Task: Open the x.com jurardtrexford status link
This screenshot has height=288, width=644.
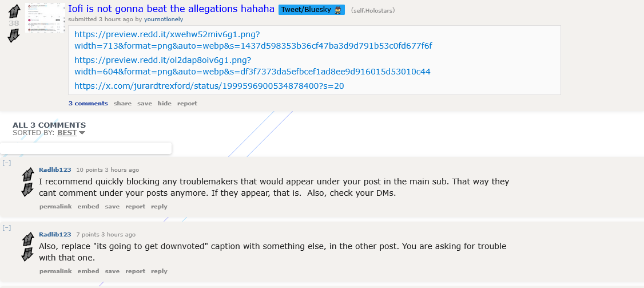Action: tap(209, 86)
